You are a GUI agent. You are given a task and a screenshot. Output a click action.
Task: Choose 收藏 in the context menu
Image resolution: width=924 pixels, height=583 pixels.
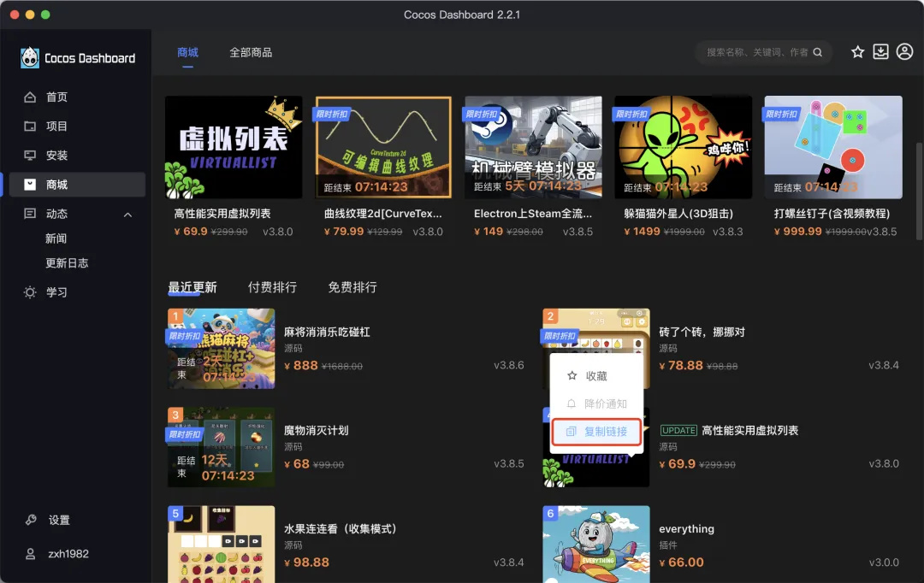pos(596,376)
